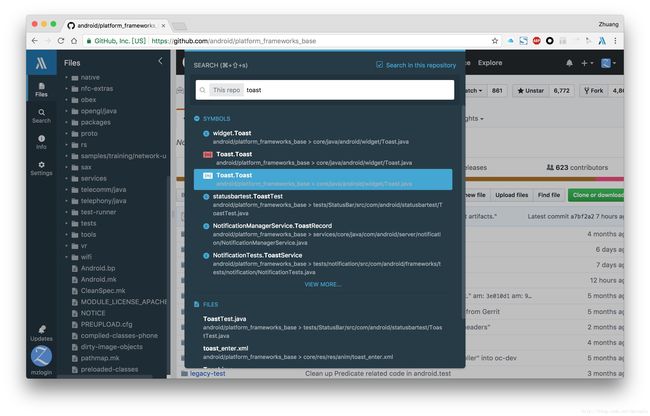Open the legacy-test folder link
The width and height of the screenshot is (650, 416).
coord(207,373)
